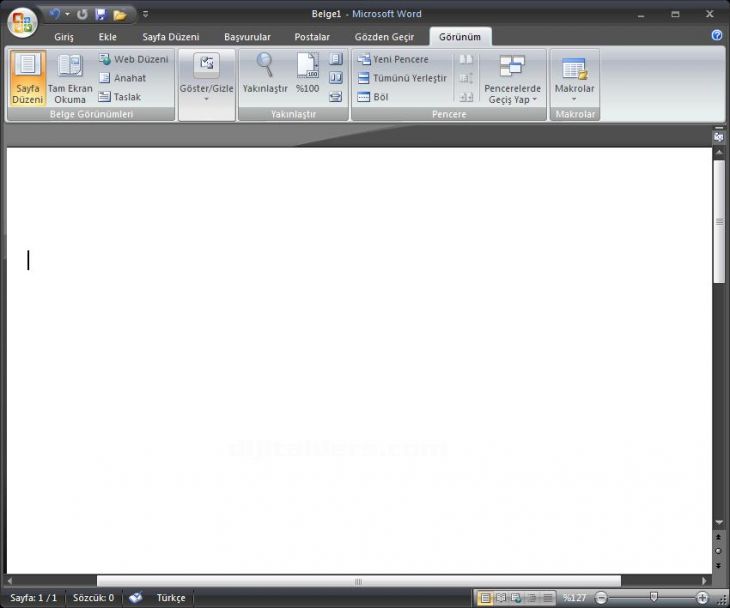
Task: Select the Görünüm tab
Action: (460, 37)
